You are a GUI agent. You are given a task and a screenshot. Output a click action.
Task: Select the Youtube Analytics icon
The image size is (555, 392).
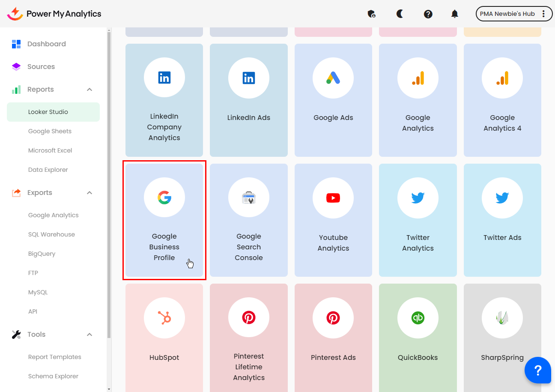[x=333, y=198]
